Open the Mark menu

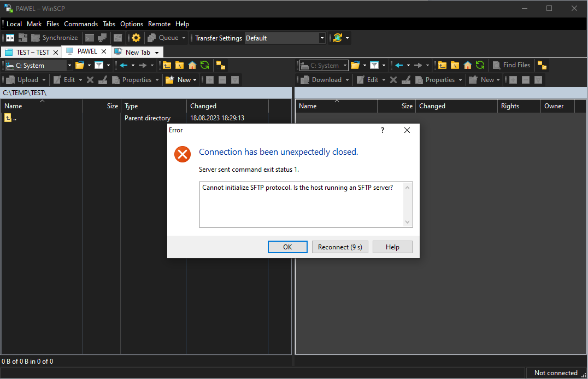(34, 24)
